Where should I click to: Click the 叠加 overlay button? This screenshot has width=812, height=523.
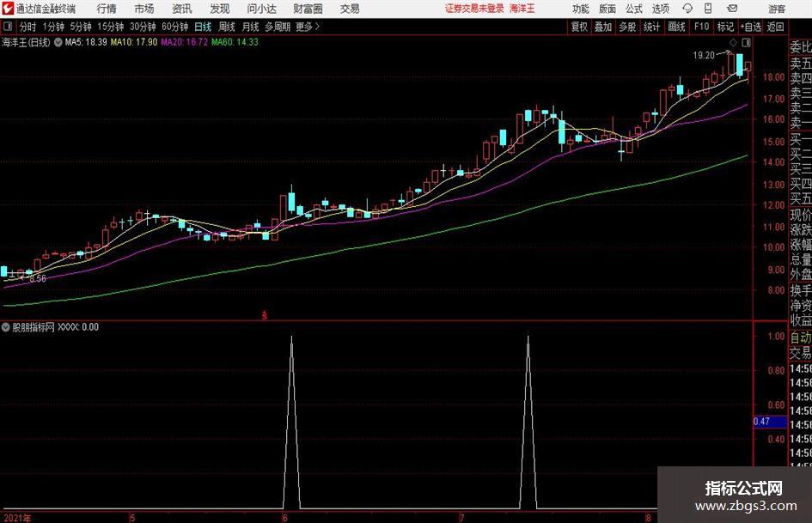click(603, 27)
